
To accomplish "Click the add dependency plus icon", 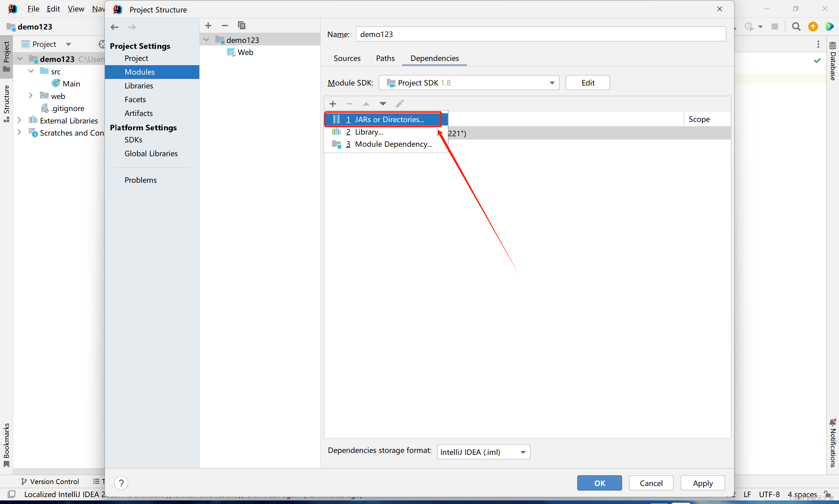I will (332, 103).
